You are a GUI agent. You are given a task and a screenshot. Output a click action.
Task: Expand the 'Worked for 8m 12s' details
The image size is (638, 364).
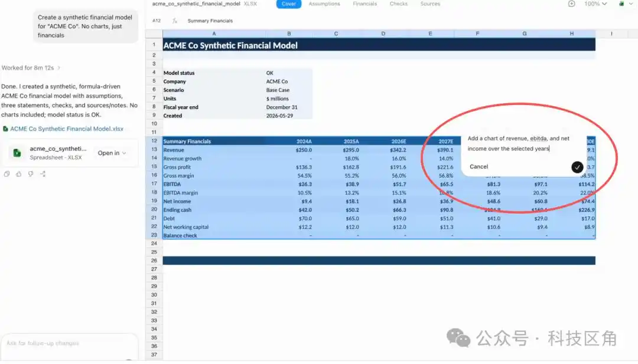[31, 68]
